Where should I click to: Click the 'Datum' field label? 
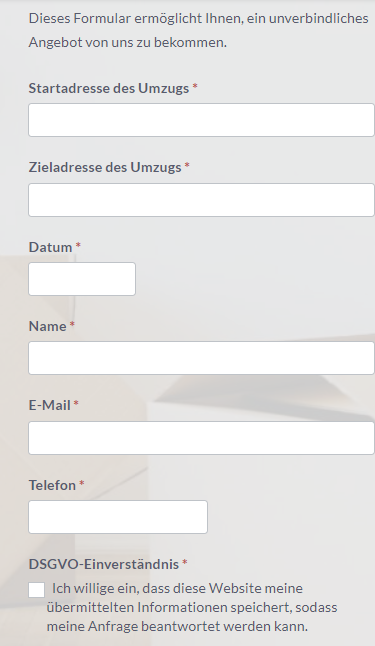(x=50, y=247)
